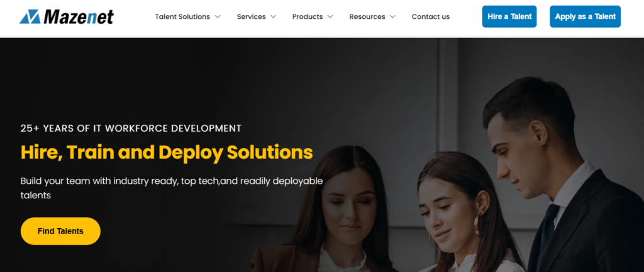Expand the chevron beside Resources
Viewport: 644px width, 272px height.
392,17
